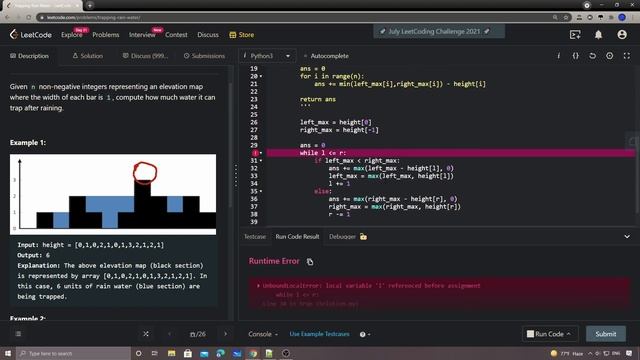This screenshot has height=360, width=640.
Task: Open the problem list hamburger icon
Action: pyautogui.click(x=18, y=333)
